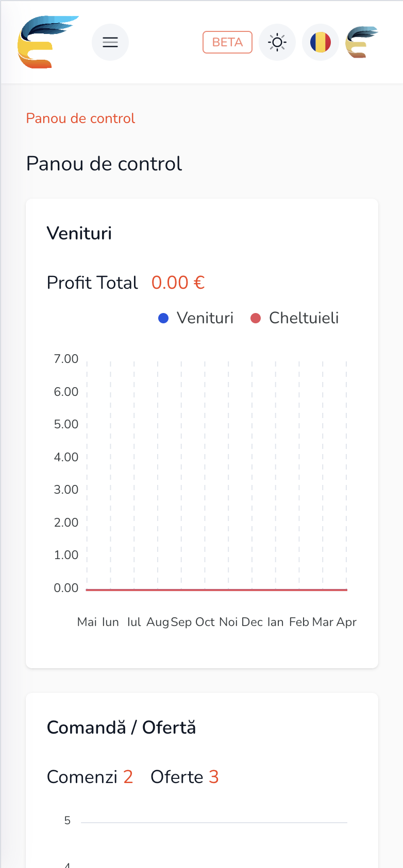Click the main logo in the header
Screen dimensions: 403x868
tap(47, 42)
